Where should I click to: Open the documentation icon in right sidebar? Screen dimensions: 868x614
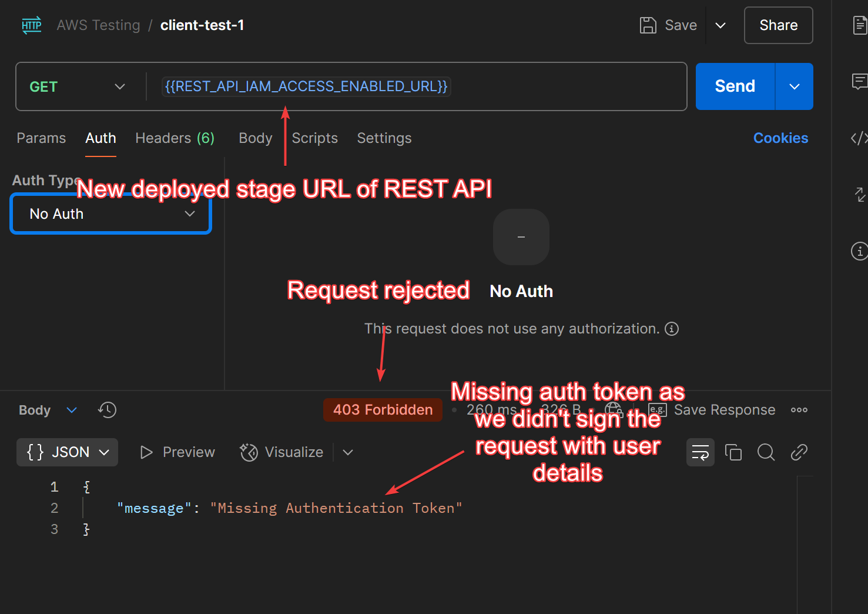(860, 25)
